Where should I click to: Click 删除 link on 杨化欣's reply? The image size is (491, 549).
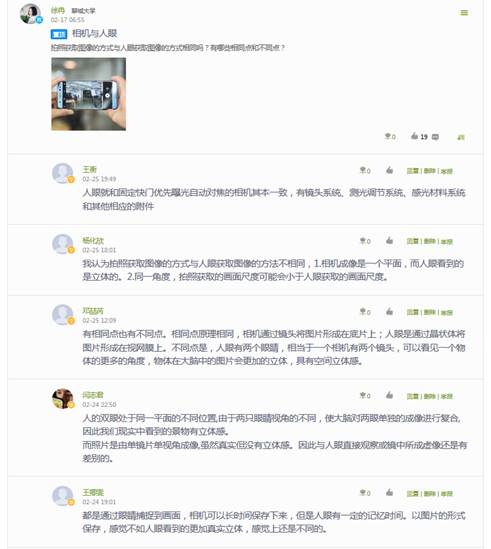pos(429,241)
